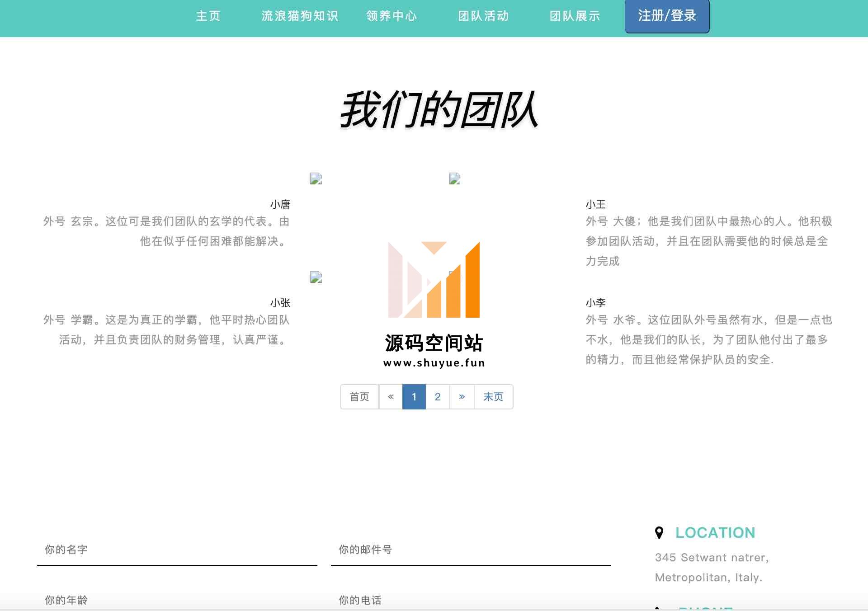Select page 1 in pagination

414,397
